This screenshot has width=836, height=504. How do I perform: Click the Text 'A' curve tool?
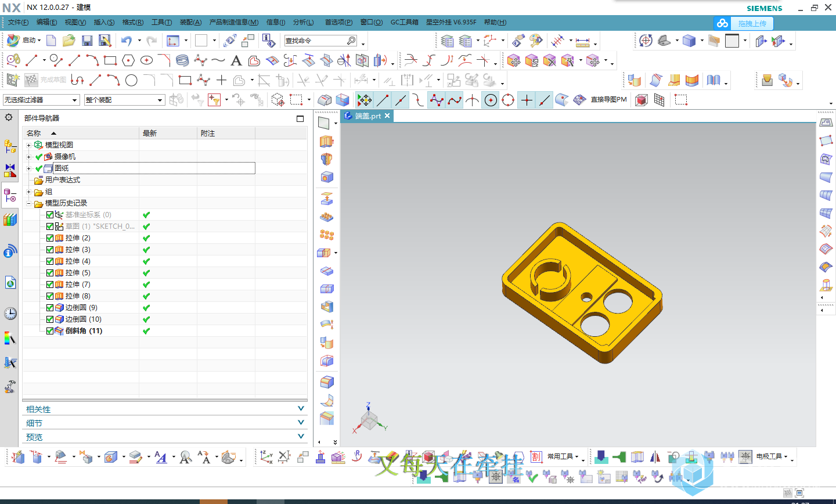coord(236,60)
